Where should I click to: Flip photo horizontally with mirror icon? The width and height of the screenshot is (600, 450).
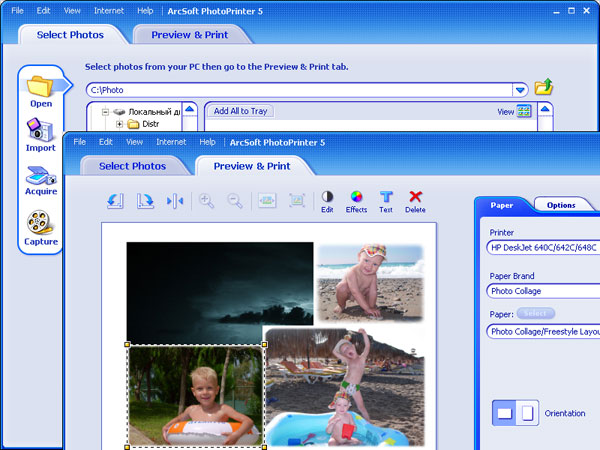tap(175, 201)
